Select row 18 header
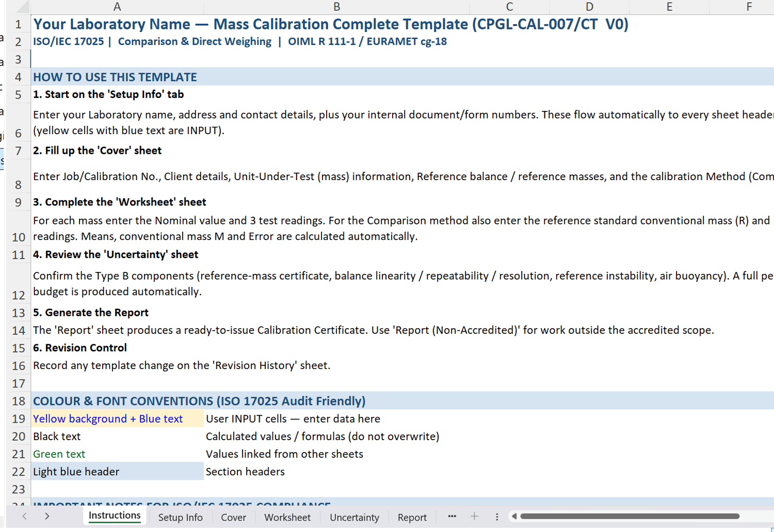 pyautogui.click(x=19, y=401)
